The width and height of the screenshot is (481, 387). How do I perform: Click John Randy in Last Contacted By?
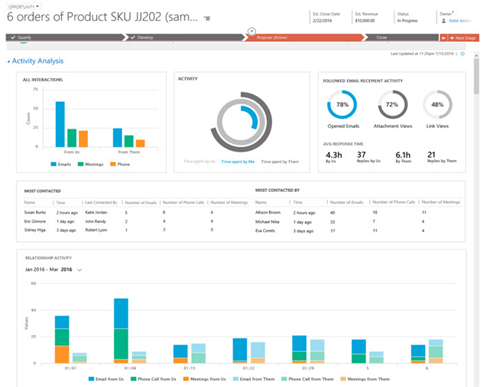point(95,221)
